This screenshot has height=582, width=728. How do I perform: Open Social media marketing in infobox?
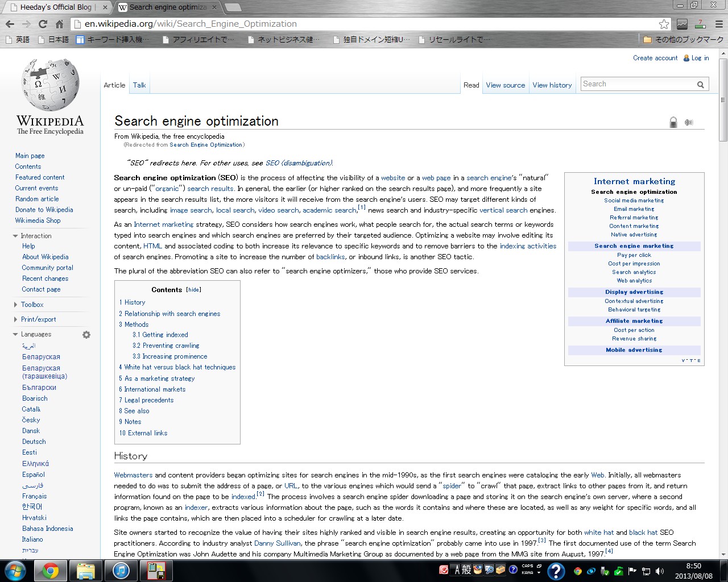tap(634, 201)
